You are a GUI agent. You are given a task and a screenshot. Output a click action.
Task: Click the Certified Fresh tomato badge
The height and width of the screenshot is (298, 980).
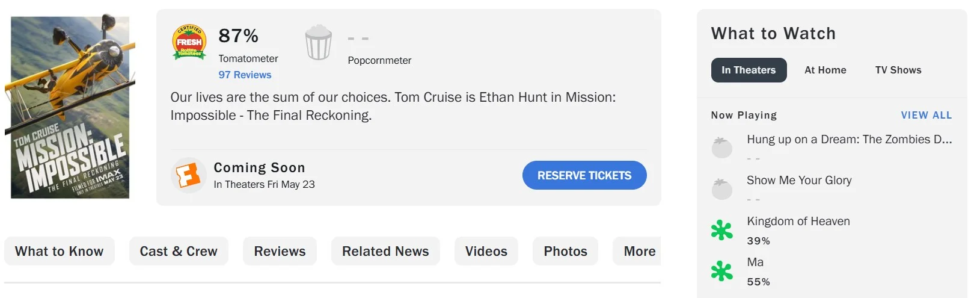189,42
